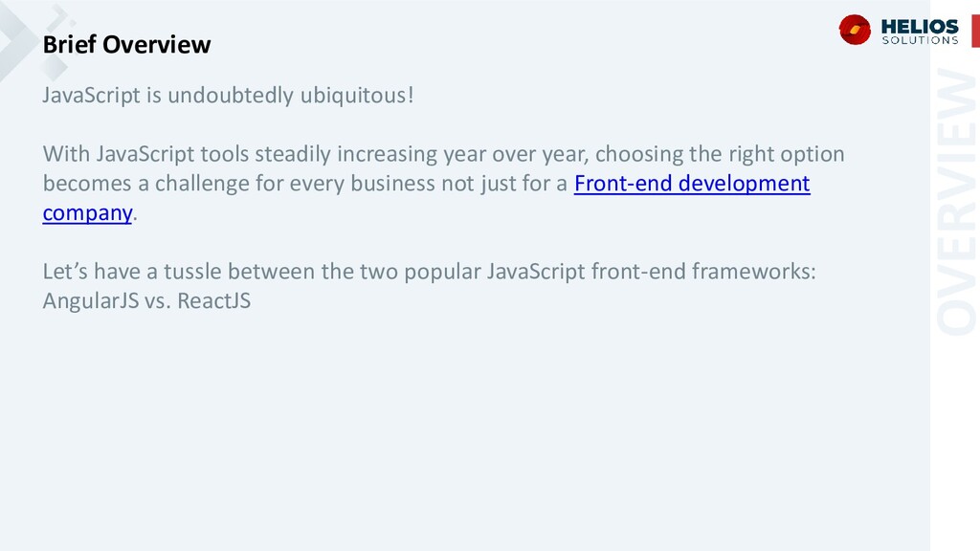Click the text 'AngularJS vs. ReactJS'

coord(146,300)
